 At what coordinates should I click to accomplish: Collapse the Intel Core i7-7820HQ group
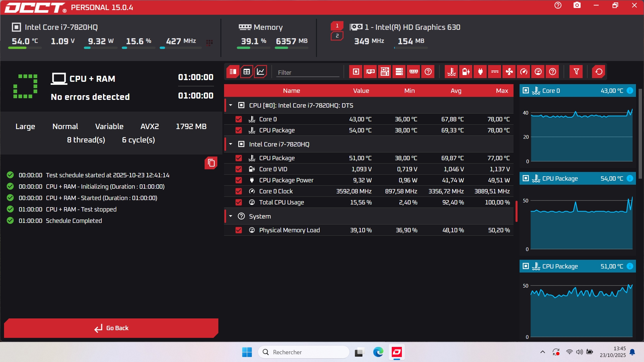231,144
